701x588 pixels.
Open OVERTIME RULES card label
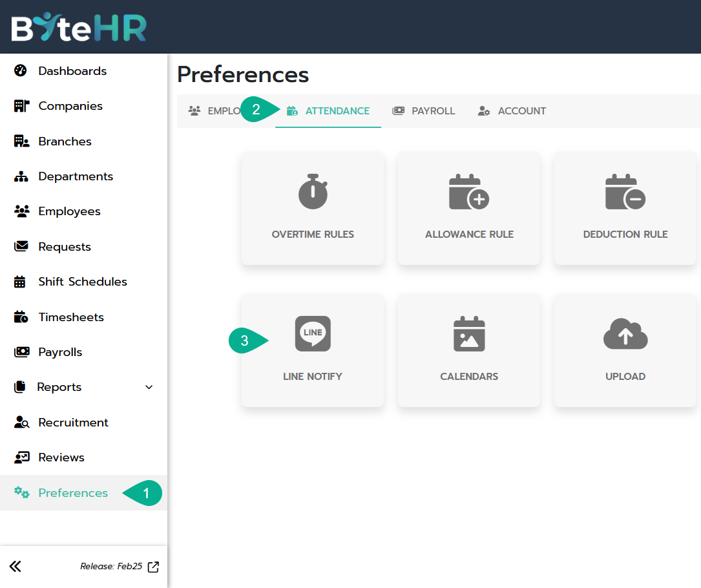pyautogui.click(x=313, y=235)
